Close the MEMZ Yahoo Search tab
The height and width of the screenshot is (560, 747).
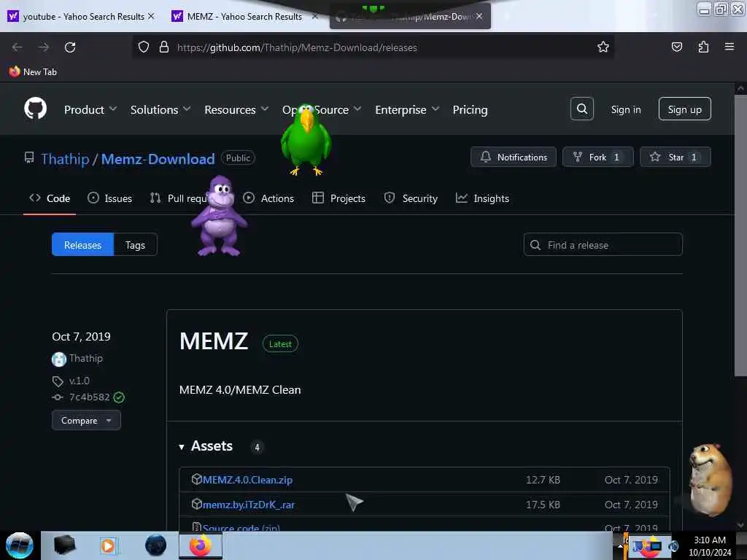[314, 16]
